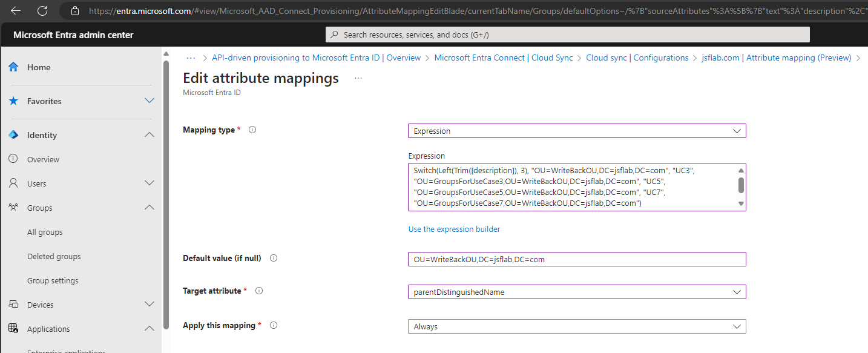Open Cloud sync Configurations breadcrumb
The height and width of the screenshot is (353, 868).
[x=637, y=58]
